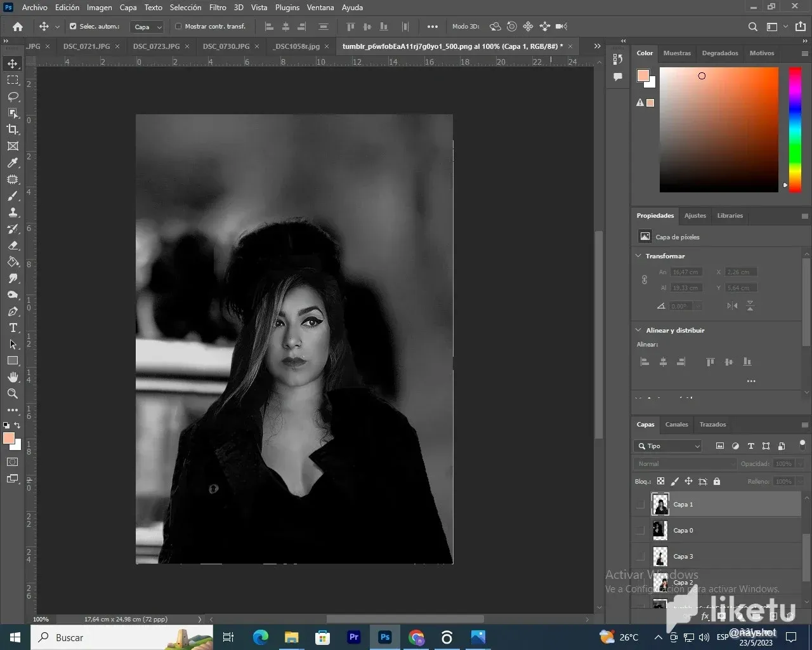Open the Capas panel options menu
812x650 pixels.
tap(805, 425)
